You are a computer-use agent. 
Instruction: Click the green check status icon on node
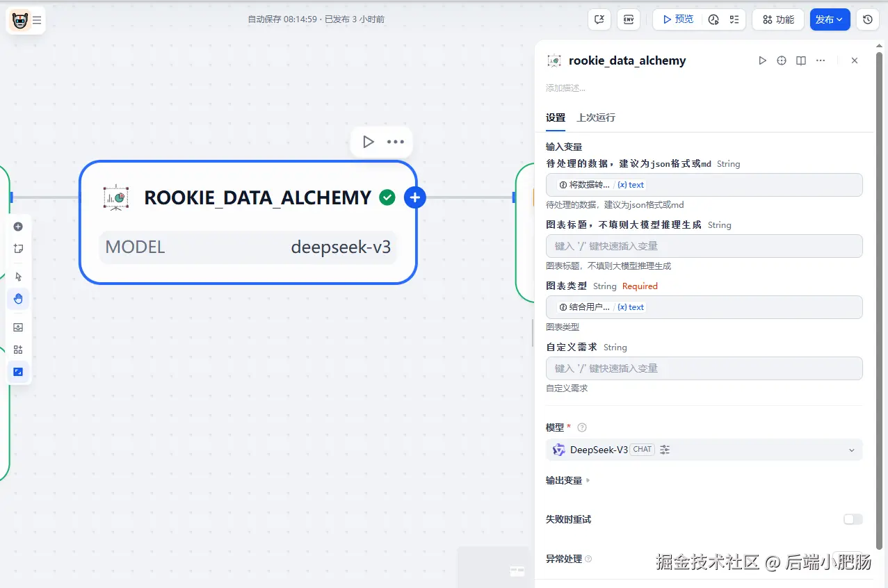(387, 197)
